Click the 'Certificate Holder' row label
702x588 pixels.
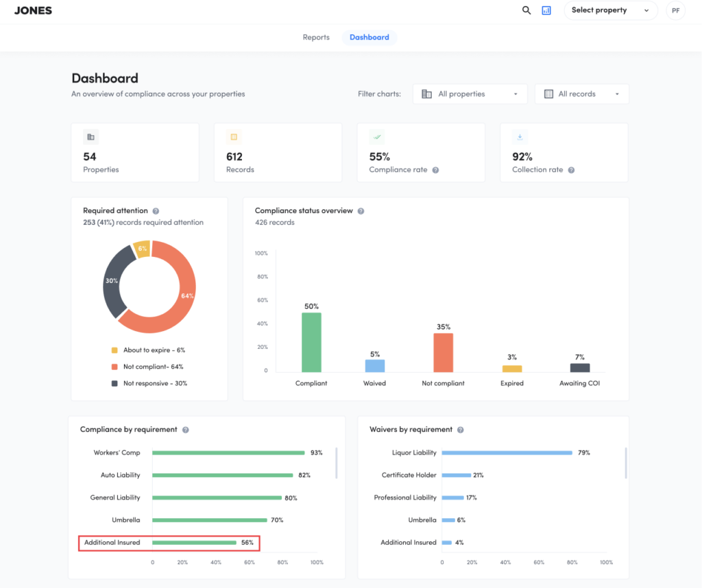(409, 475)
